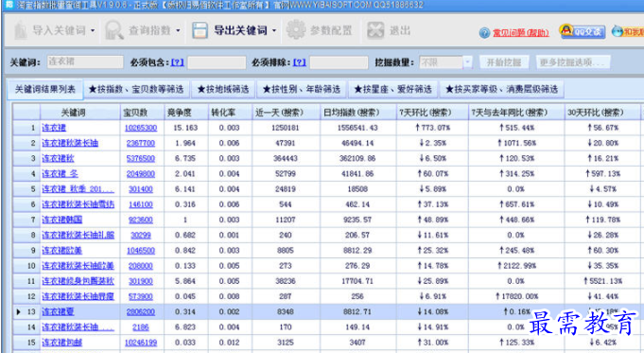Sort by 7天环比(搜索) column header
This screenshot has height=353, width=644.
tap(432, 113)
